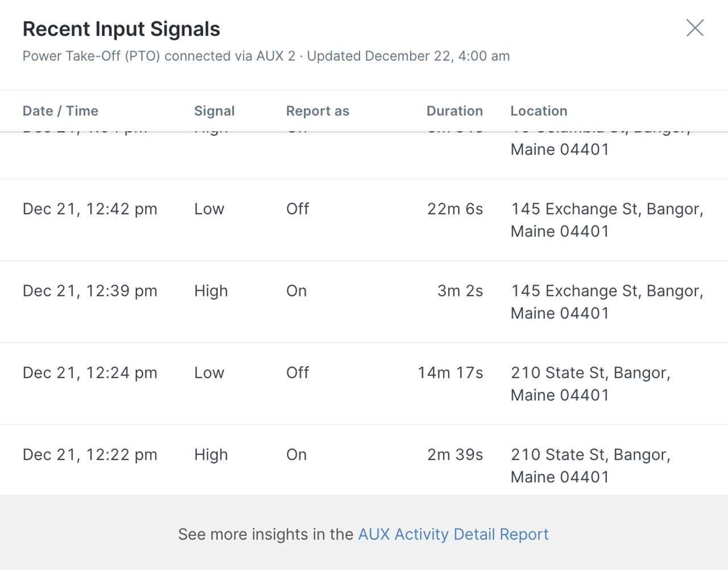728x570 pixels.
Task: Select the Dec 21, 12:24 pm entry
Action: point(364,384)
